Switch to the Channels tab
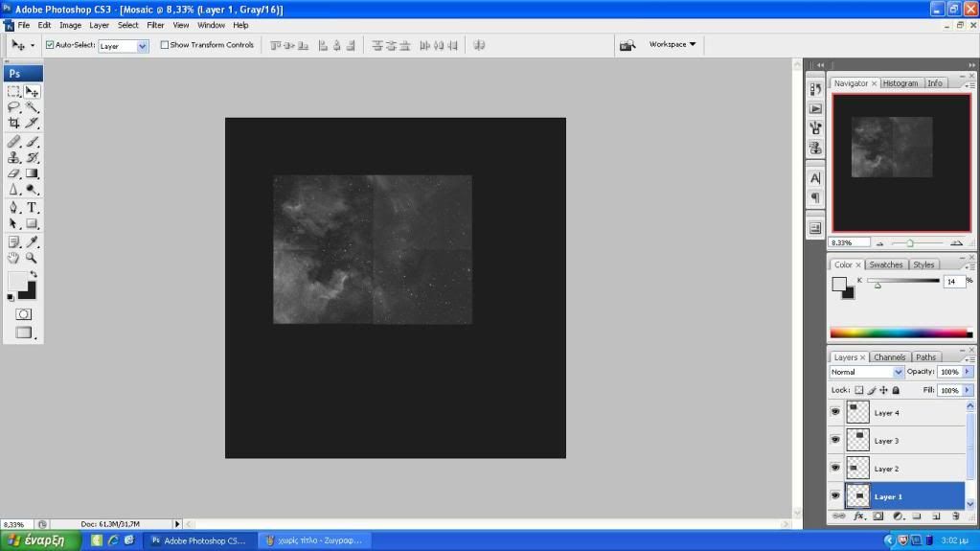 pyautogui.click(x=889, y=357)
